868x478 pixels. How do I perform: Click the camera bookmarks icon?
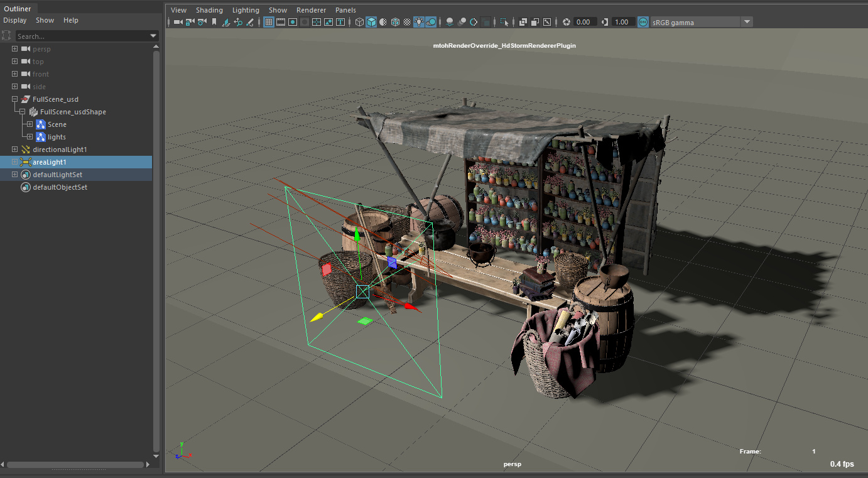214,22
